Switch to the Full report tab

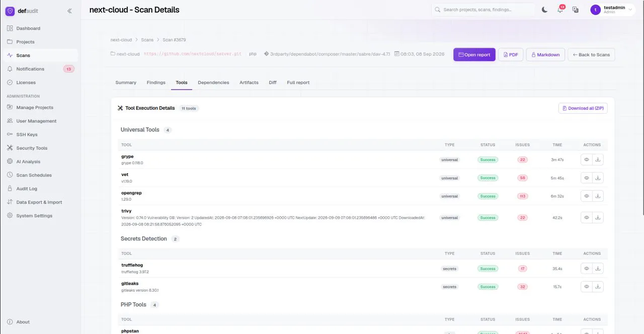point(298,82)
